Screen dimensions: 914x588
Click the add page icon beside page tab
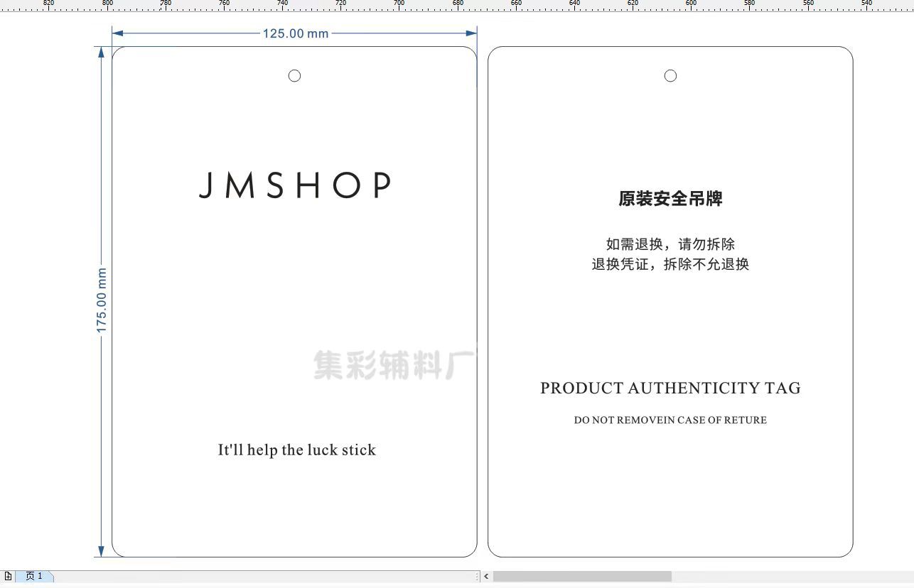[8, 576]
